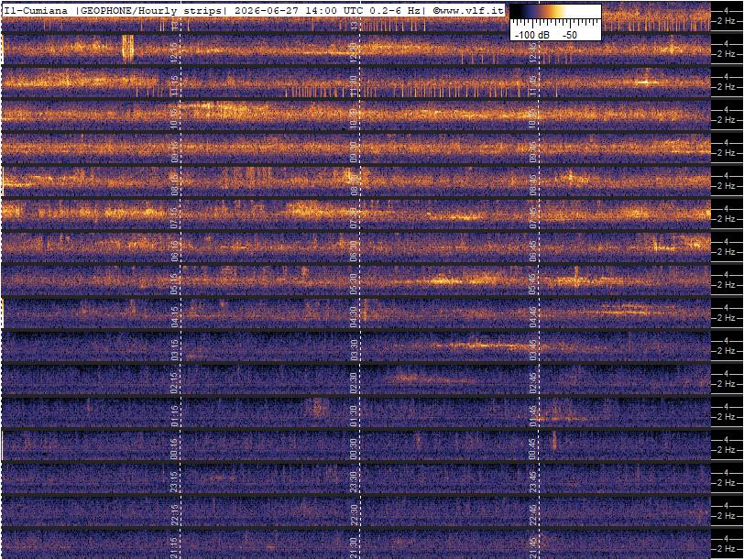Select the 22:15 time marker
Screen dimensions: 744x560
point(174,515)
